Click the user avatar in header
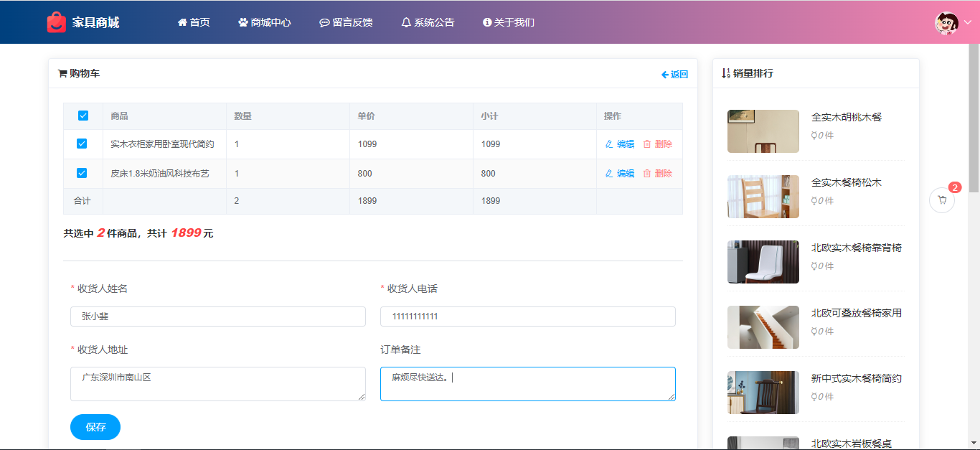 pos(946,22)
